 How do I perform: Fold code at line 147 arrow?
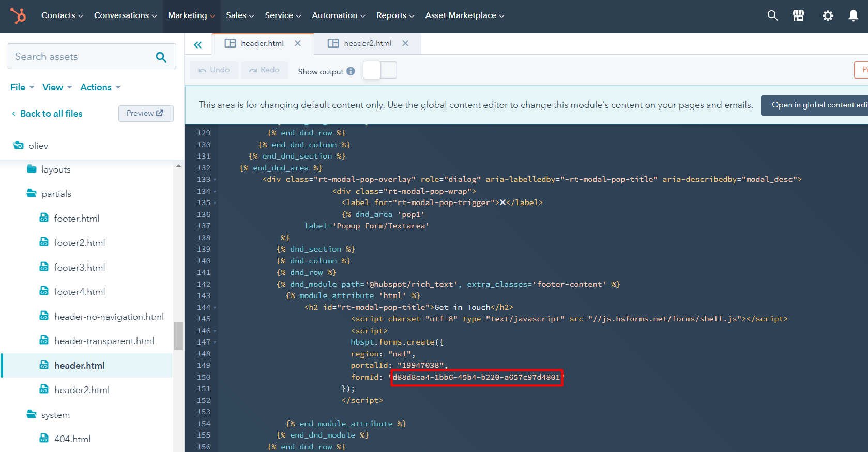click(x=215, y=342)
